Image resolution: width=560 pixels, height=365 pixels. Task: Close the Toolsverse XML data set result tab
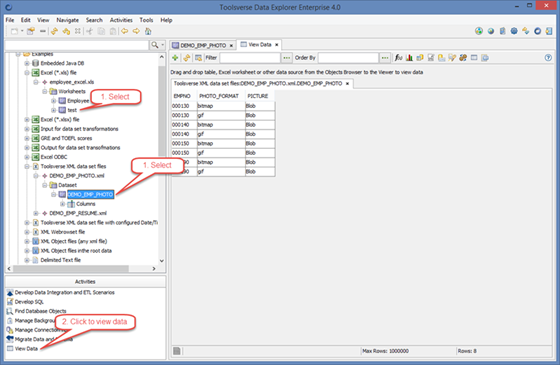(x=347, y=84)
